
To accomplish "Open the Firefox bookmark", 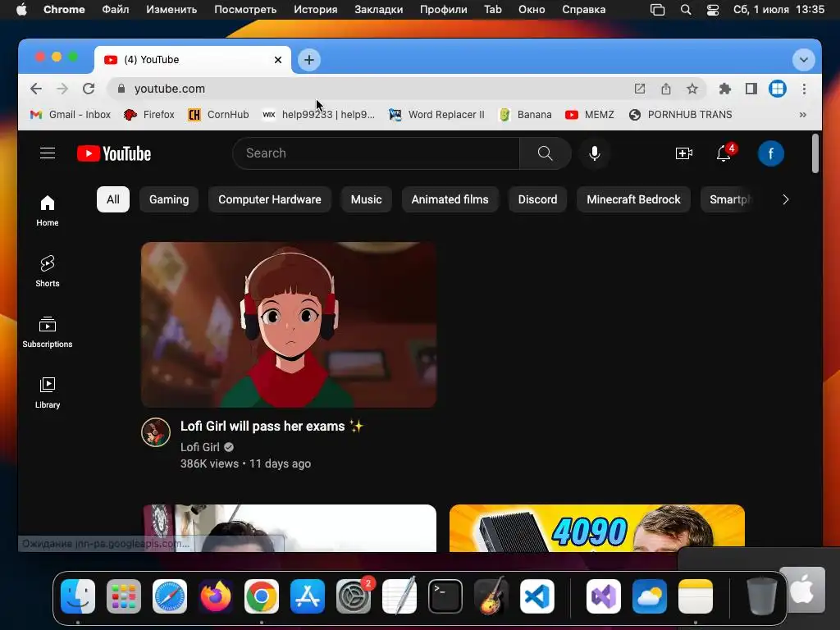I will coord(149,115).
